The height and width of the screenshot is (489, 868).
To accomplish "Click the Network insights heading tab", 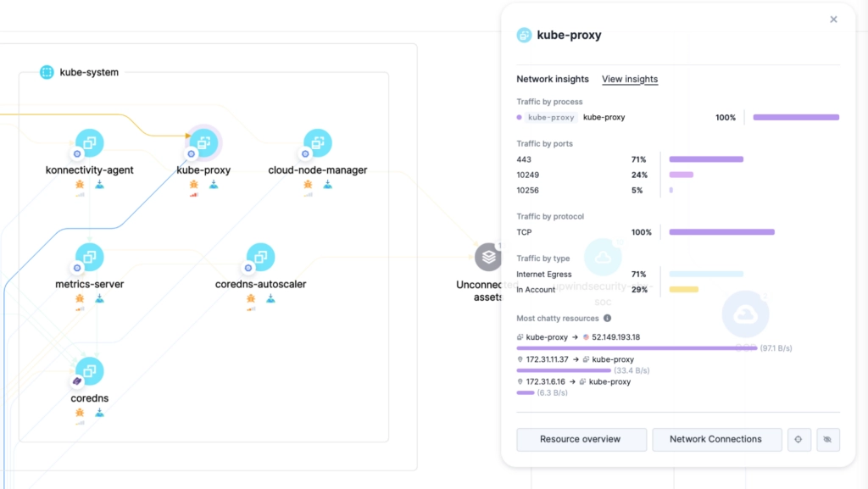I will (x=553, y=79).
